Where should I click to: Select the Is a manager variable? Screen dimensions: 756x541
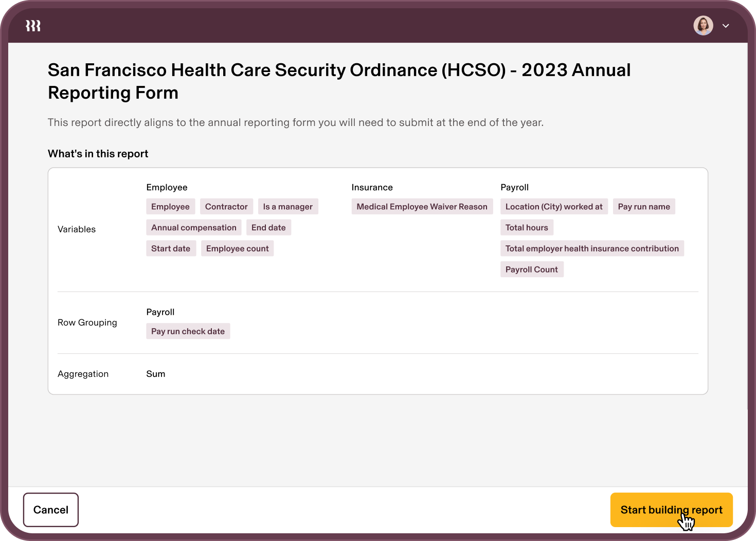pos(288,206)
